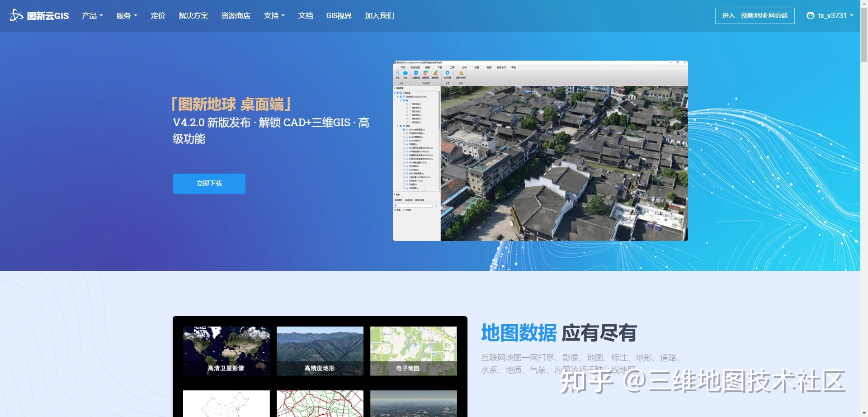Viewport: 868px width, 417px height.
Task: Expand the 产品 dropdown menu
Action: (x=92, y=16)
